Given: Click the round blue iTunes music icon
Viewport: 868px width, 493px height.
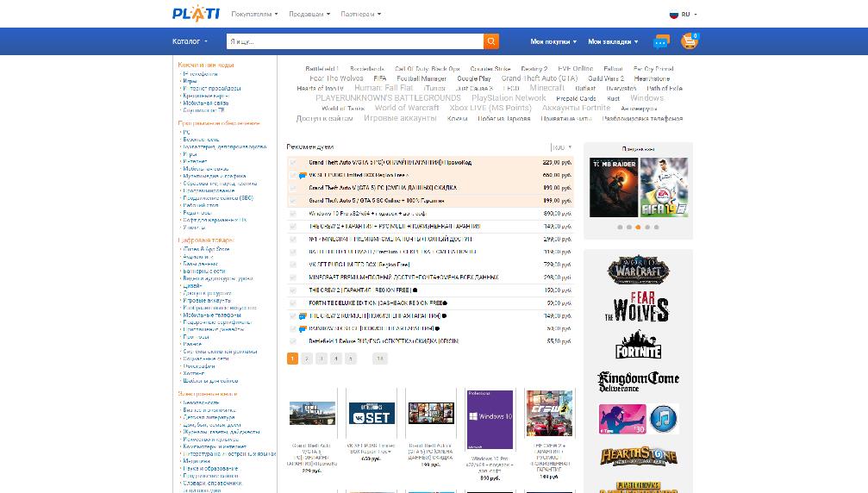Looking at the screenshot, I should (x=663, y=419).
